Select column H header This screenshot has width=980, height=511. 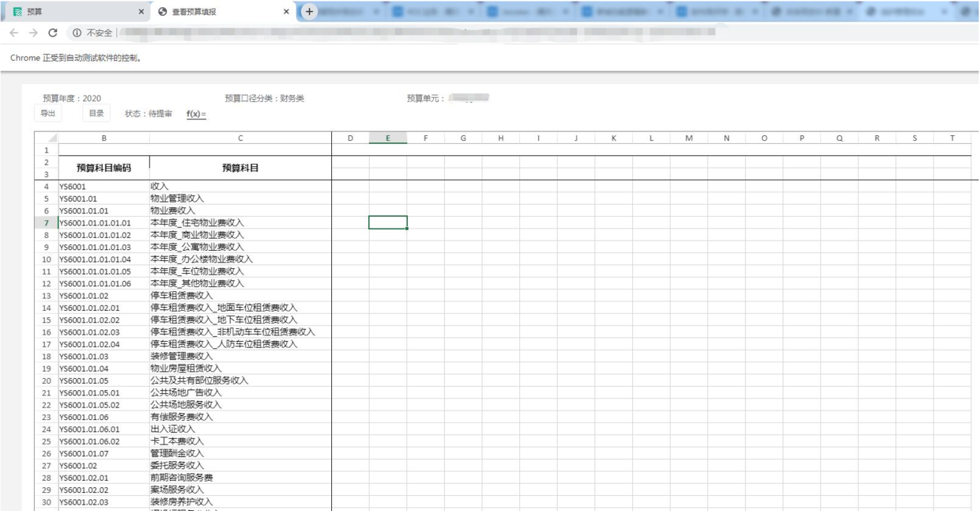click(501, 138)
